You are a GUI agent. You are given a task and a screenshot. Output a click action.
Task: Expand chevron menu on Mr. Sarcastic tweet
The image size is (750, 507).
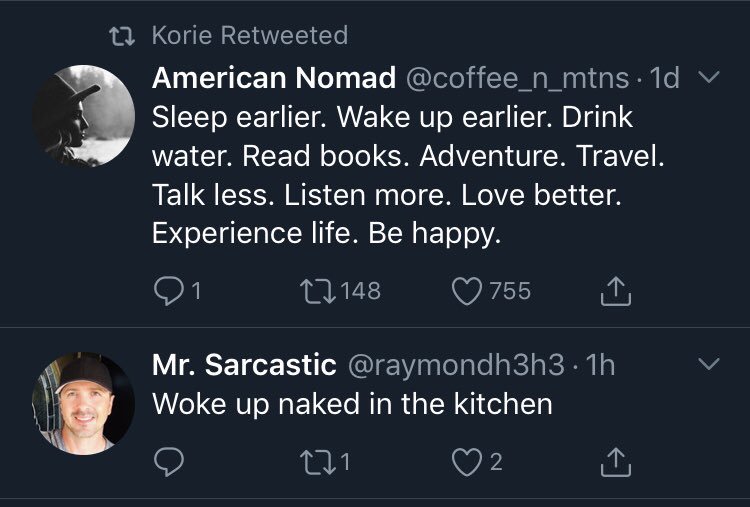click(708, 365)
